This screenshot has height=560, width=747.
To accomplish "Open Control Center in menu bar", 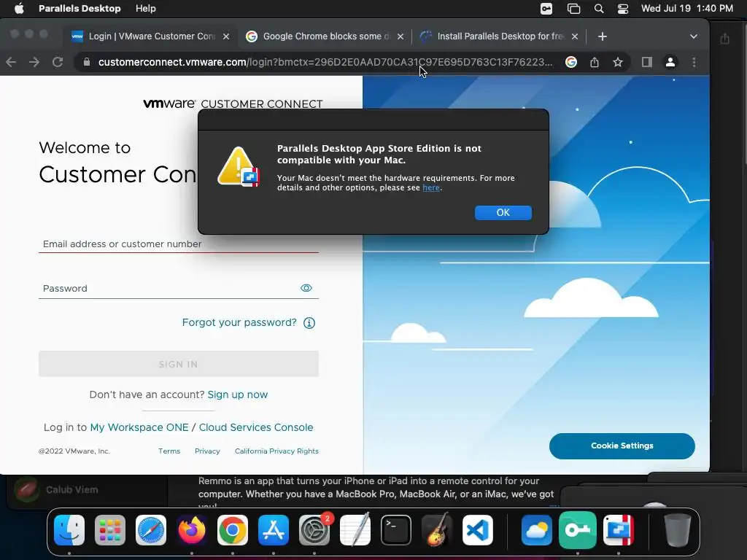I will tap(623, 9).
